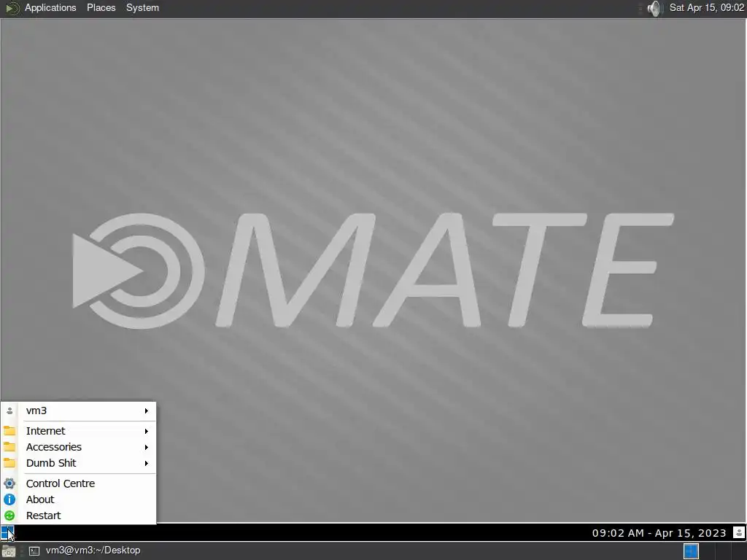Open Control Centre from the start menu

coord(79,483)
